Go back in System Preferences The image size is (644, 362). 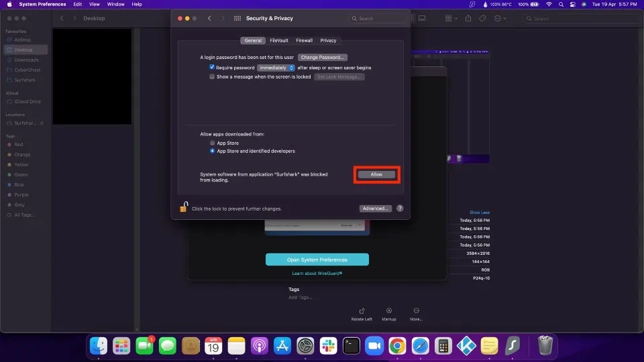(209, 19)
